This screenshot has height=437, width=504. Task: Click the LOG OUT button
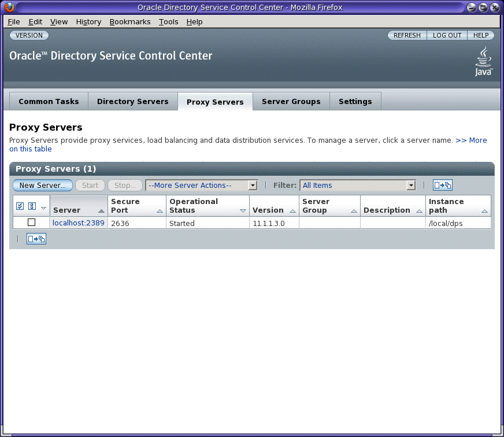447,35
